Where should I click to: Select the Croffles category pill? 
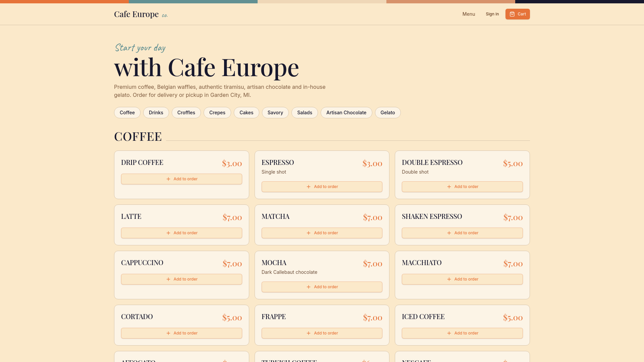(x=186, y=113)
